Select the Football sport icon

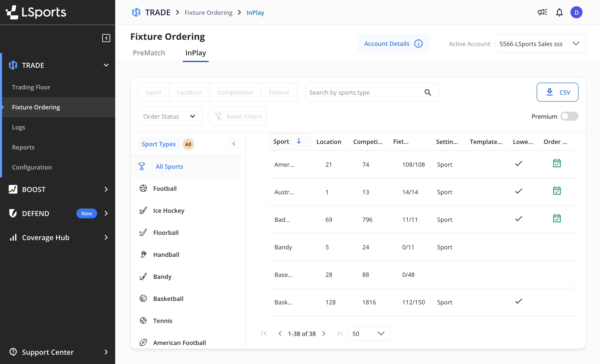click(143, 188)
